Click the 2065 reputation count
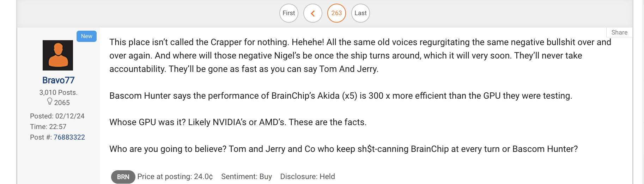 point(62,103)
